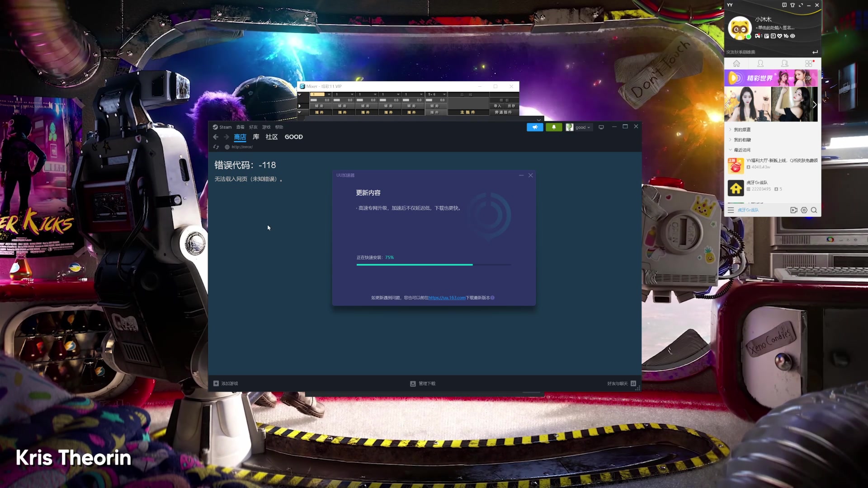The height and width of the screenshot is (488, 868).
Task: Click Steam announcements megaphone button
Action: 535,127
